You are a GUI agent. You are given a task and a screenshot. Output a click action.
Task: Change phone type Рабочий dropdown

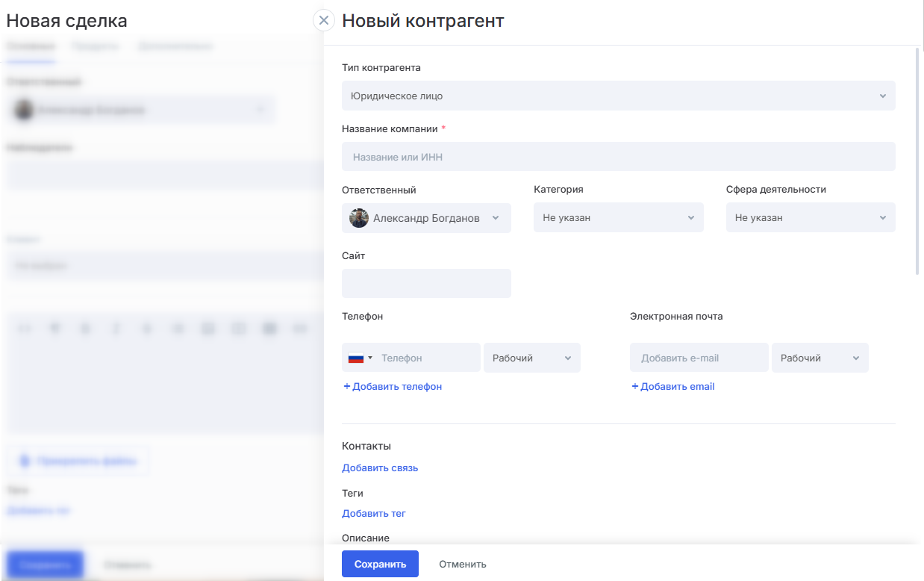point(531,358)
